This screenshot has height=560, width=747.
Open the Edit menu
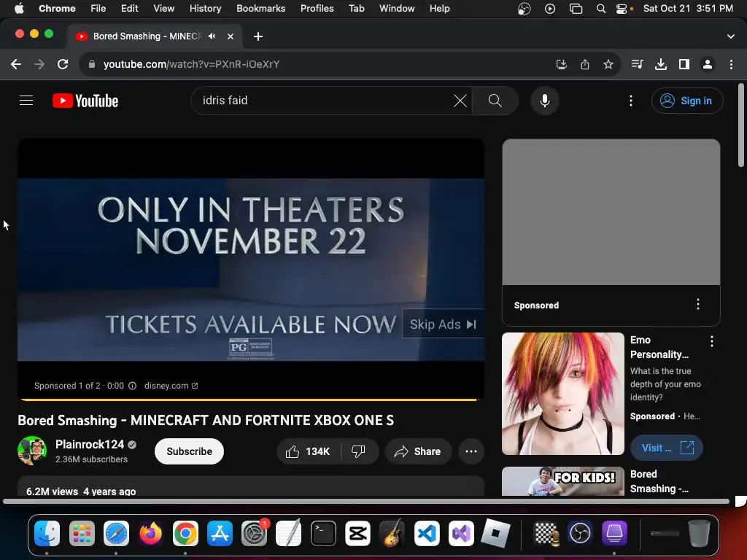click(x=130, y=8)
